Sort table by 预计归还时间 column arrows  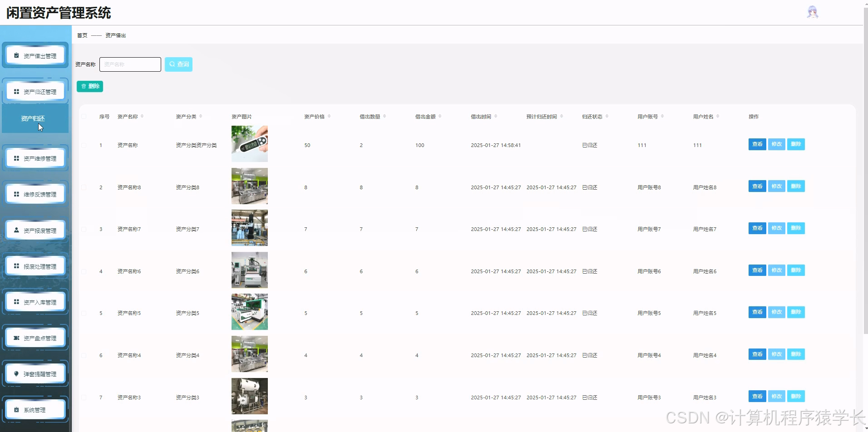click(x=562, y=117)
